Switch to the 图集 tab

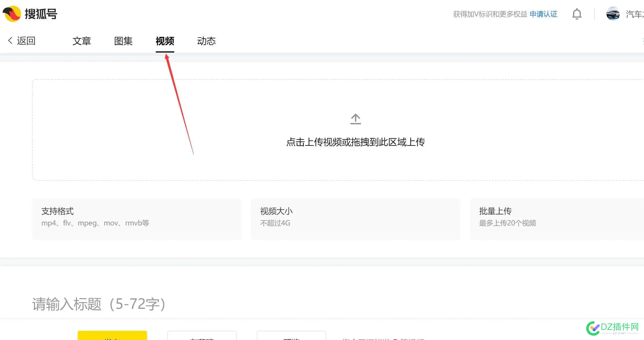pyautogui.click(x=123, y=41)
